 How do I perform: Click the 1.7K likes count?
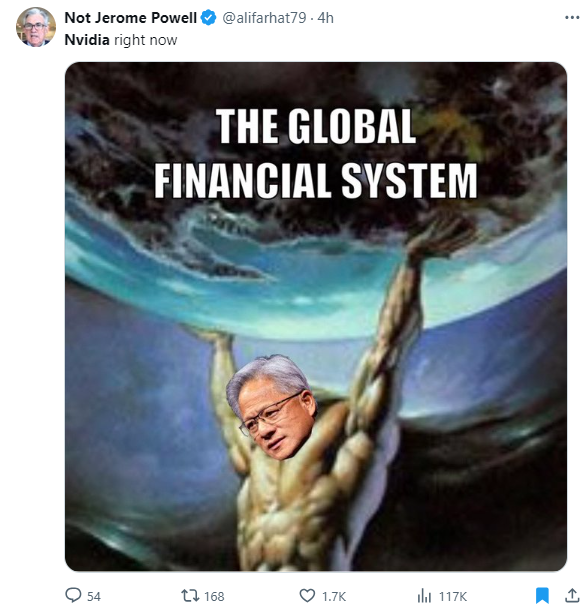tap(334, 596)
